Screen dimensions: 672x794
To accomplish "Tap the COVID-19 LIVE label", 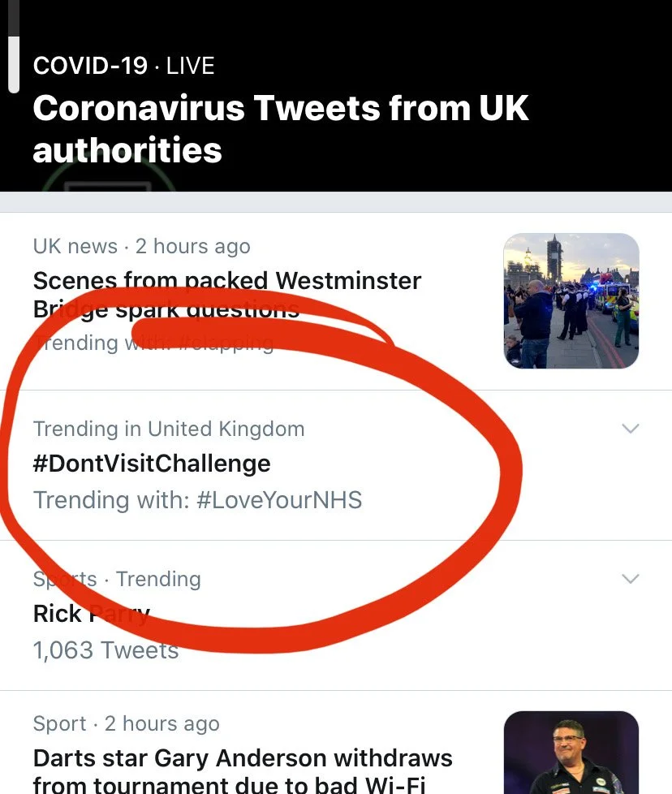I will pyautogui.click(x=123, y=66).
